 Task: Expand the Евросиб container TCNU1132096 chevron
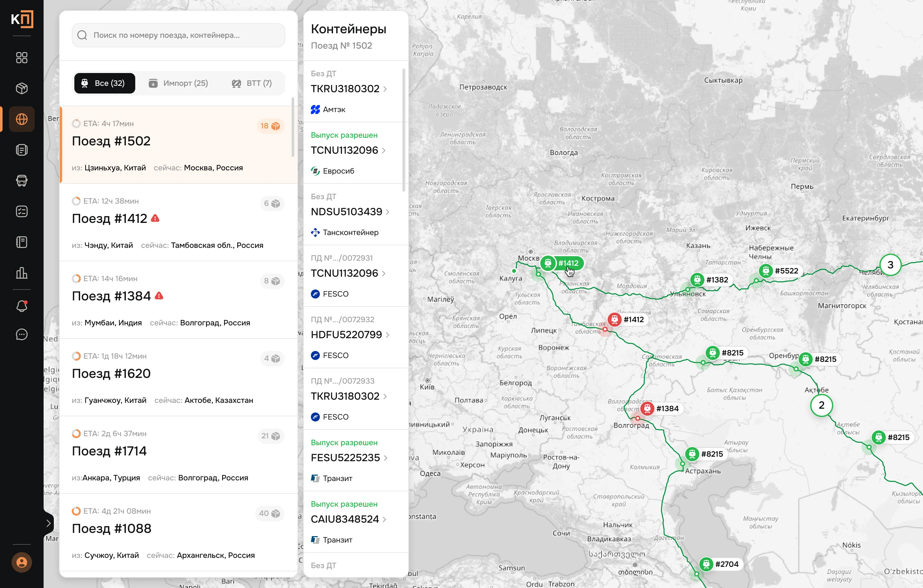pyautogui.click(x=384, y=150)
